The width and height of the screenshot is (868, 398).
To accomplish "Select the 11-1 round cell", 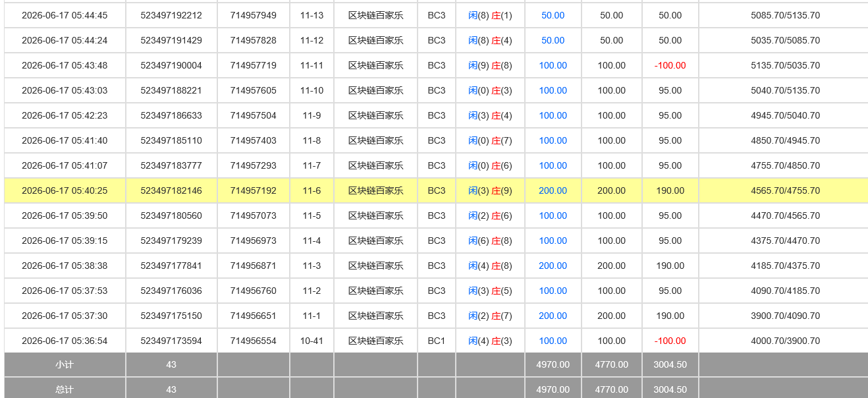I will tap(312, 316).
